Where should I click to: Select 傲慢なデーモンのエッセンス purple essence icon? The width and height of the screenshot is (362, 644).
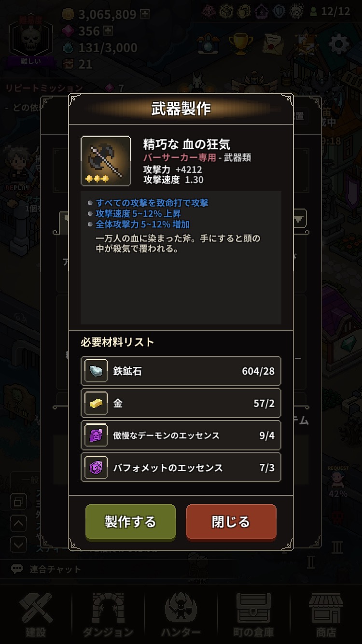(x=96, y=435)
